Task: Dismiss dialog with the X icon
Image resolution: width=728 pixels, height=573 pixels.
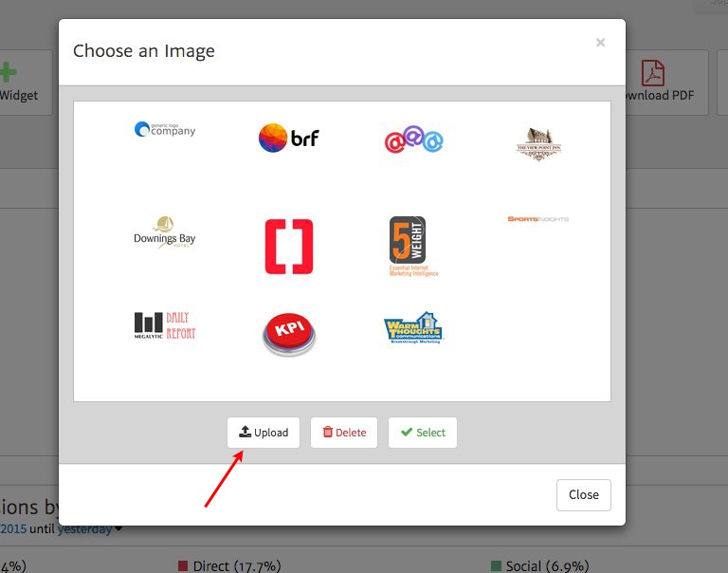Action: 600,43
